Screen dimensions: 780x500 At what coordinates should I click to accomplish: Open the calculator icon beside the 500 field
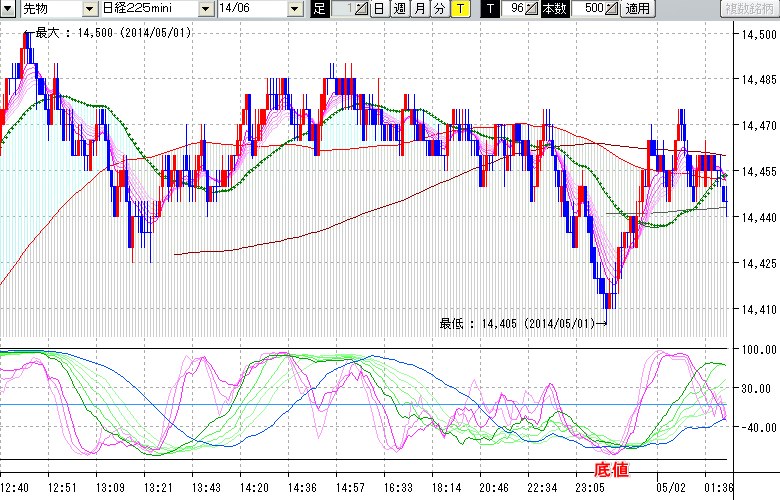coord(612,9)
